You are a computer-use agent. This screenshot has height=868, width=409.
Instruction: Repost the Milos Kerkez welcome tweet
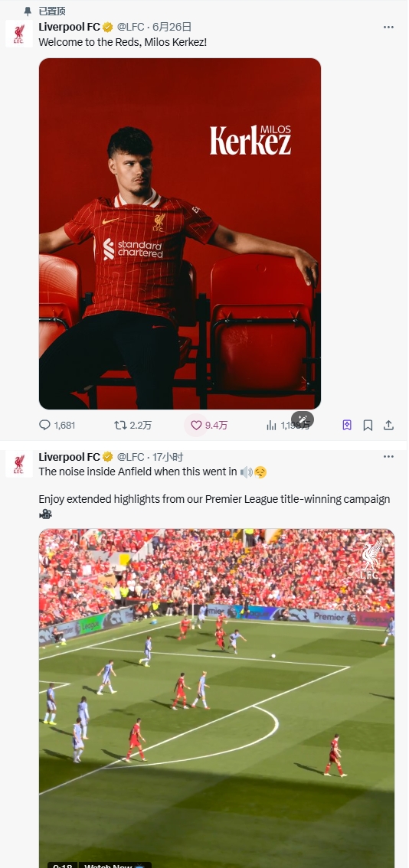click(133, 425)
